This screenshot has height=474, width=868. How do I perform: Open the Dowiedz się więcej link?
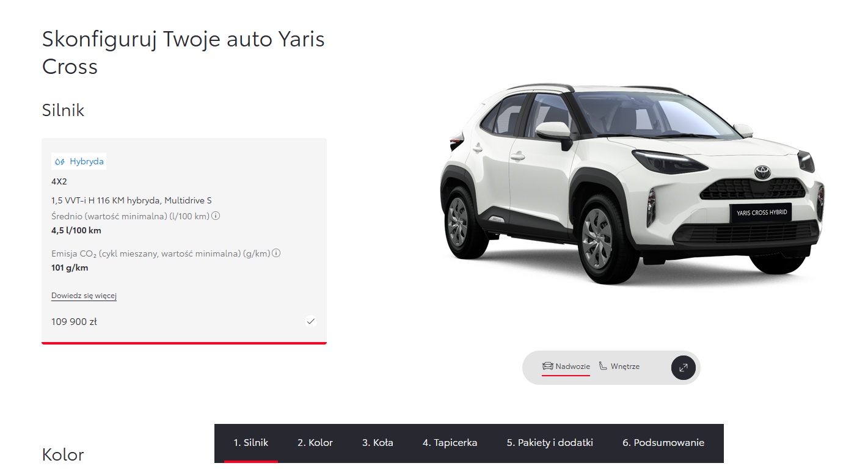84,296
